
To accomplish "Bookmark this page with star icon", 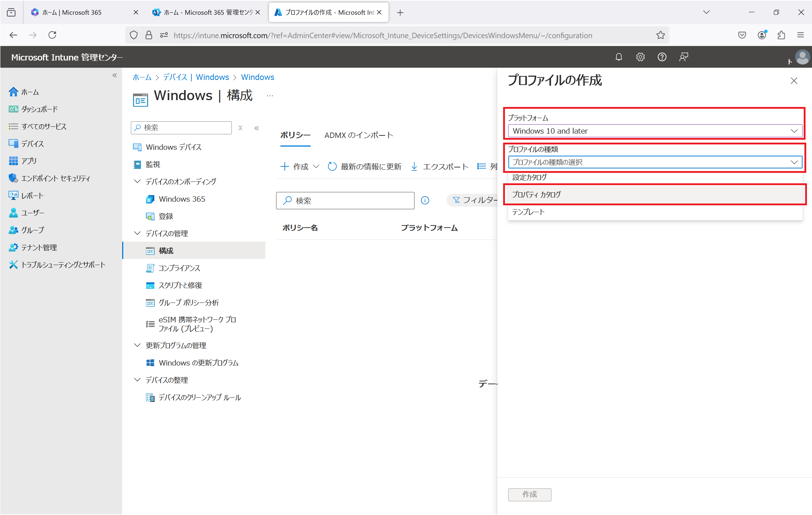I will pos(660,35).
